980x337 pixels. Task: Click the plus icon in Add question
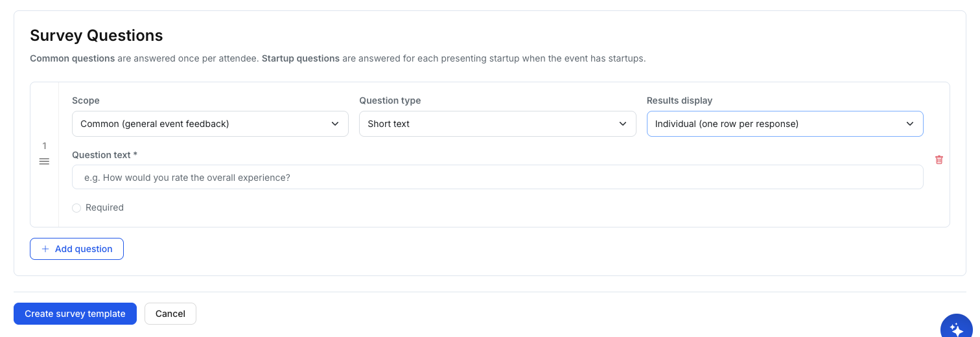pos(45,249)
